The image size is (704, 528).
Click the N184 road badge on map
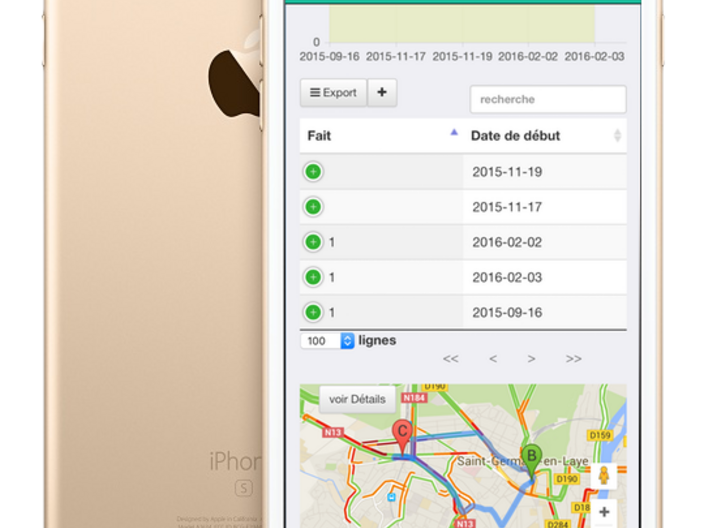click(x=414, y=398)
